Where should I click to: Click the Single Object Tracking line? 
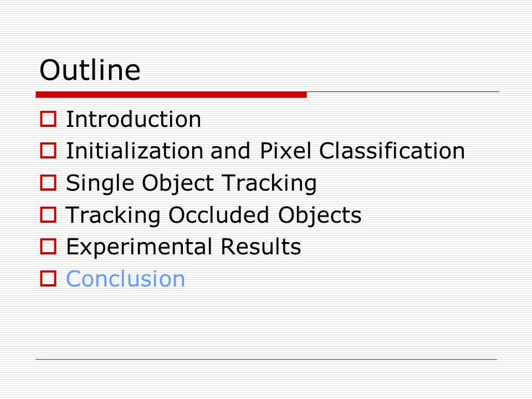coord(191,183)
